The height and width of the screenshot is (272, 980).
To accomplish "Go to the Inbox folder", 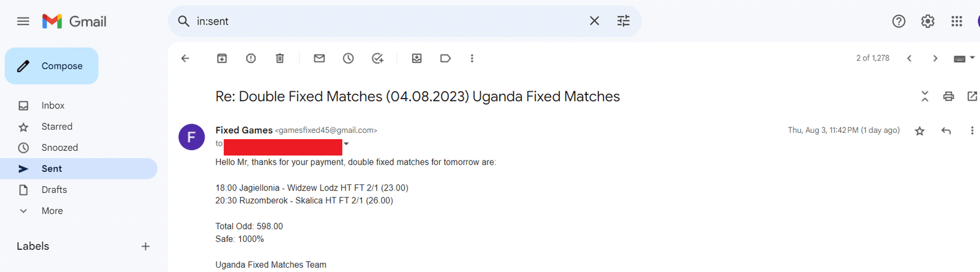I will click(x=53, y=105).
